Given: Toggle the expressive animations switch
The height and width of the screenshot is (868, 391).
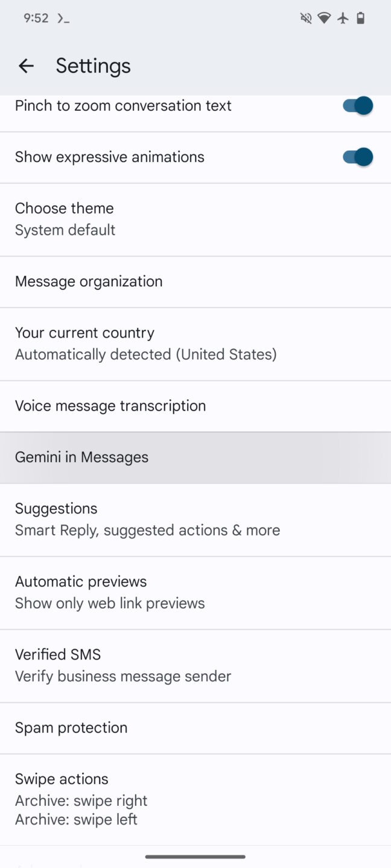Looking at the screenshot, I should point(357,157).
